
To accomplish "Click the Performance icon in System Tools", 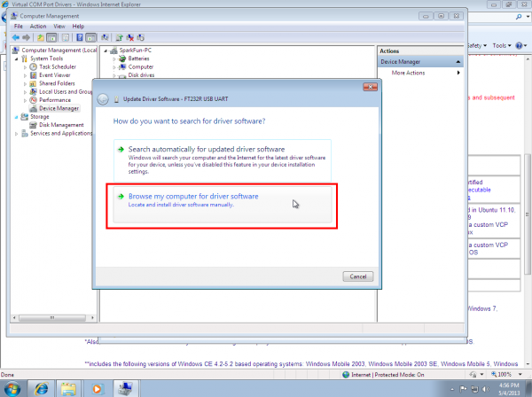I will click(x=33, y=100).
